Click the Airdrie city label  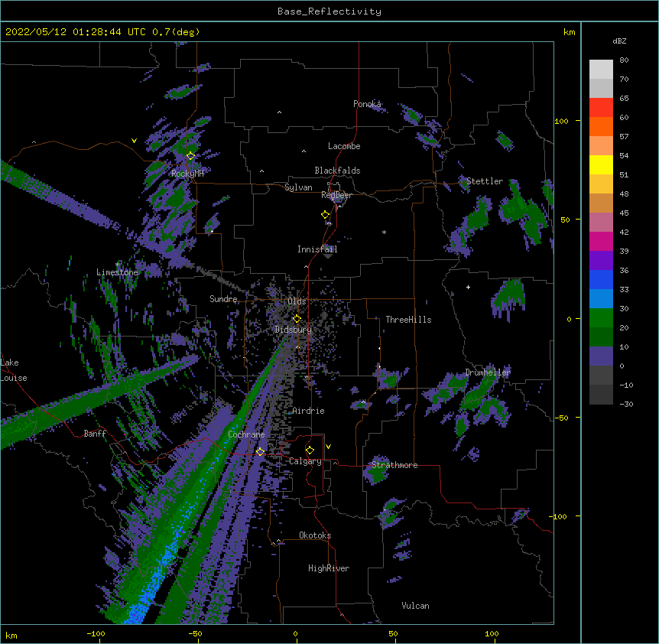[x=309, y=411]
